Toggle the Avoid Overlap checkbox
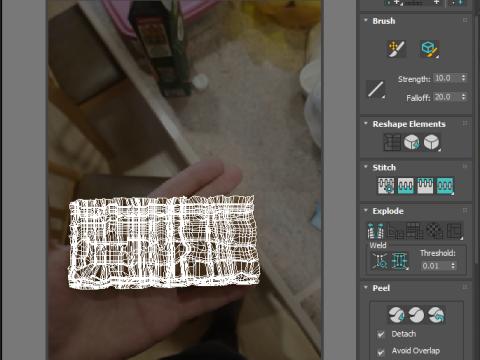 pos(381,352)
